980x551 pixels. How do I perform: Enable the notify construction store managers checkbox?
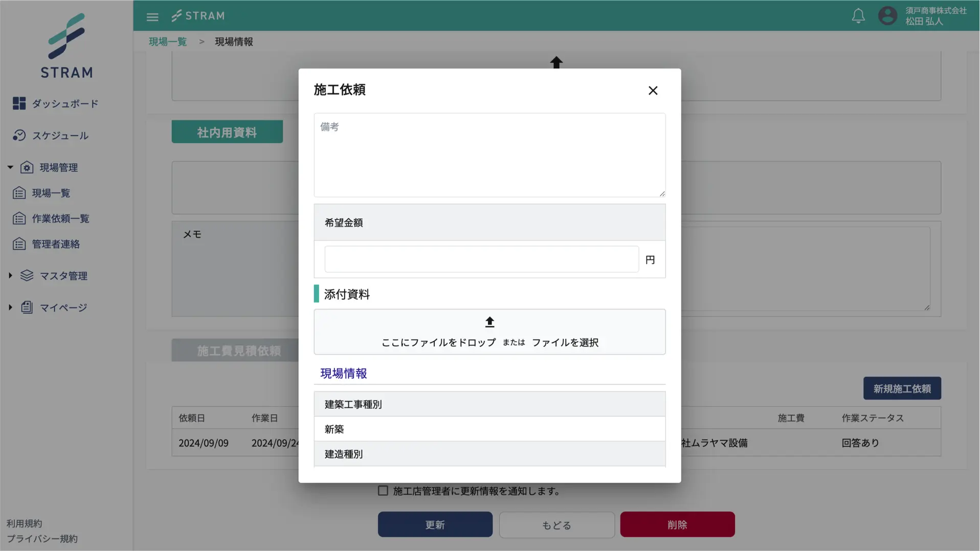(383, 490)
